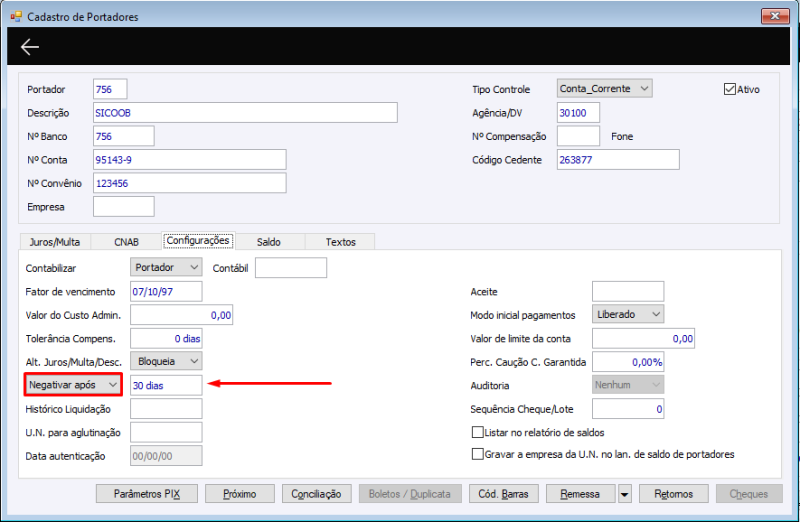Screen dimensions: 800x522
Task: Check Gravar a empresa da U.N. option
Action: [x=478, y=454]
